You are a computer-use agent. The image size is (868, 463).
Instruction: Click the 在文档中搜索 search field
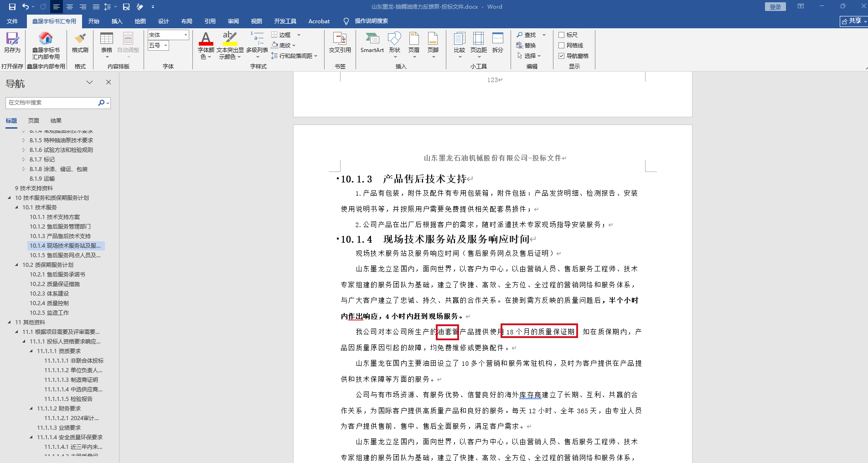click(x=52, y=103)
